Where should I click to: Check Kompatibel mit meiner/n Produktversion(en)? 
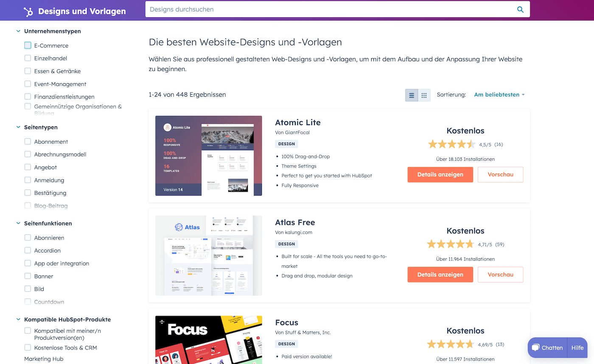[28, 330]
